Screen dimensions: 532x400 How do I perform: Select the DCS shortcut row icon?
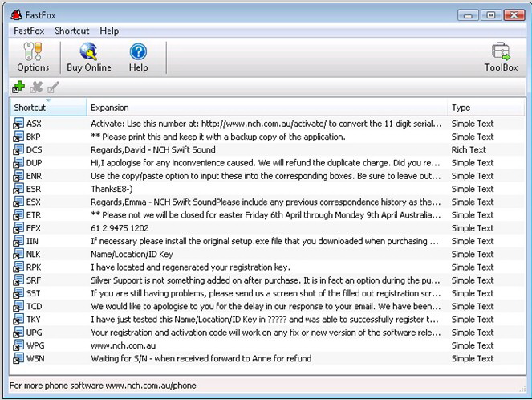point(18,149)
